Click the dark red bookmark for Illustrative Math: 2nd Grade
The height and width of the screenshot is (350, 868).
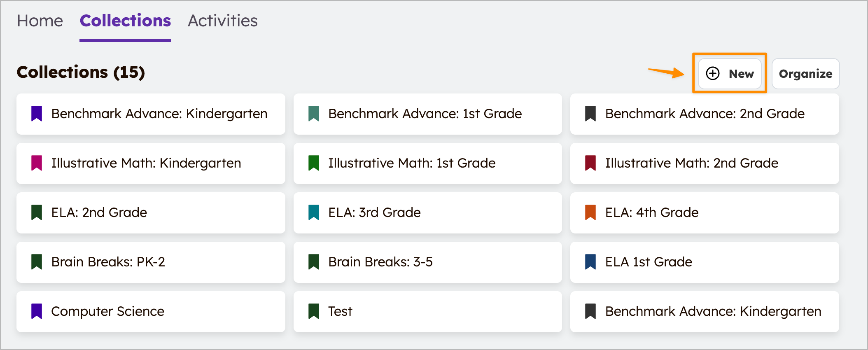point(590,163)
